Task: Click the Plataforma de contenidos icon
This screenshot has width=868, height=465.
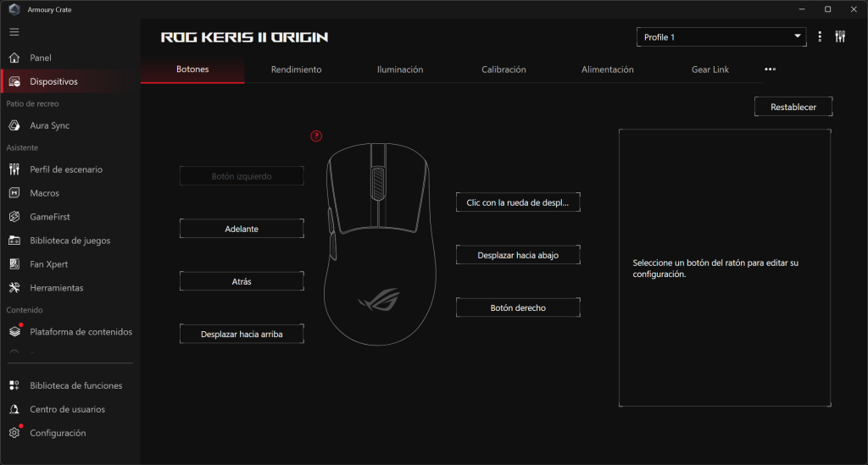Action: [15, 331]
